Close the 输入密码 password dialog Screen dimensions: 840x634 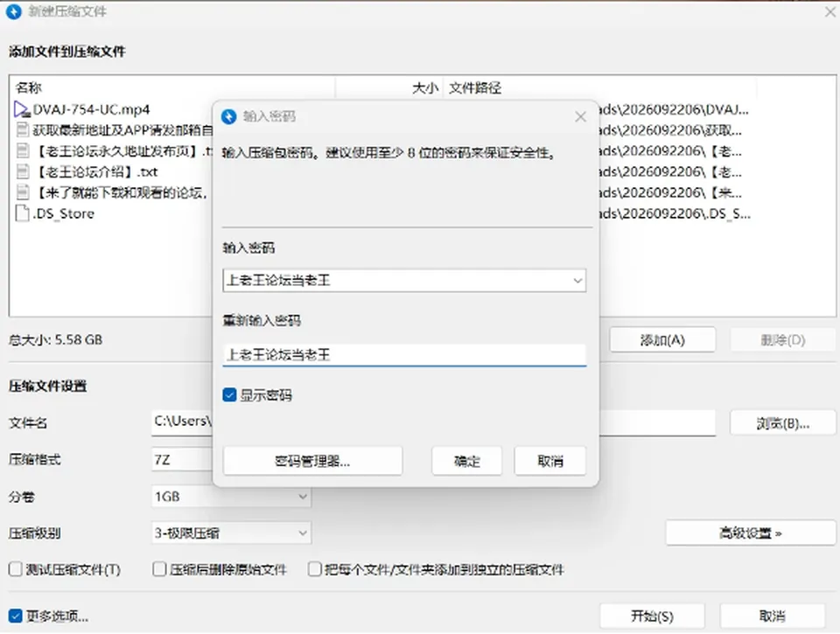click(580, 116)
